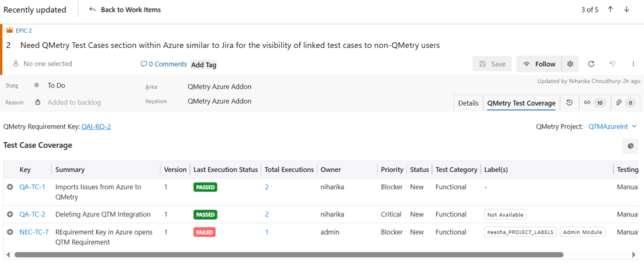
Task: Open test case QA-TC-2
Action: tap(33, 215)
